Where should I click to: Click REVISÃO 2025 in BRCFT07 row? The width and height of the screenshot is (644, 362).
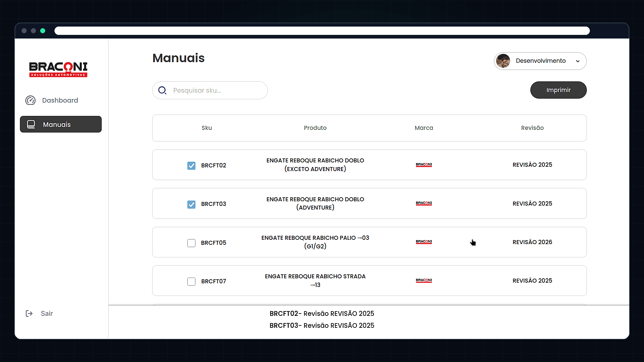532,281
